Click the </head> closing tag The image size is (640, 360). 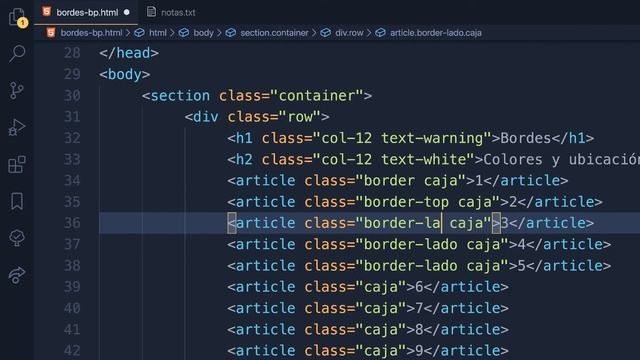[x=129, y=53]
